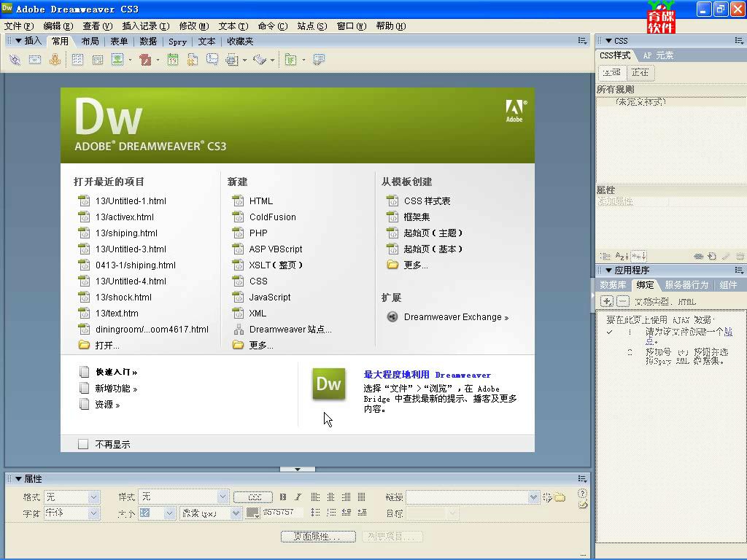This screenshot has width=747, height=560.
Task: Click the Insert Table icon
Action: click(x=77, y=60)
